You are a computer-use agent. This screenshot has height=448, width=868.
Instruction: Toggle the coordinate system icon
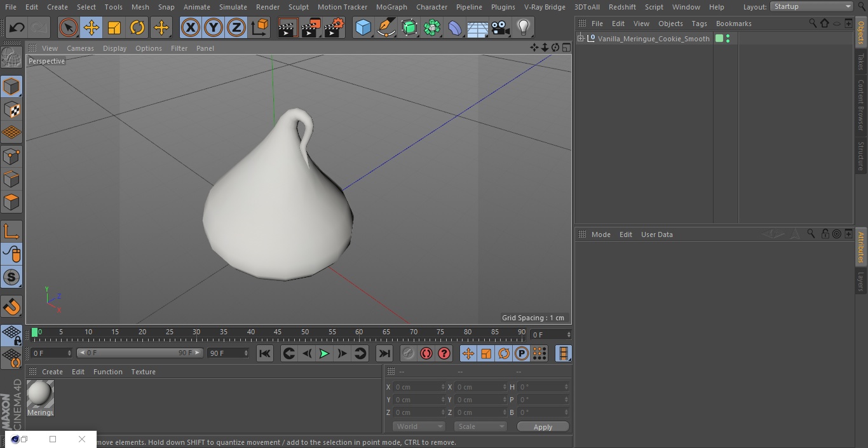260,27
